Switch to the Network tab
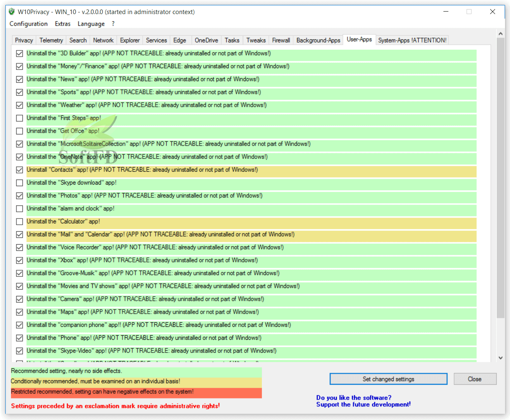The image size is (510, 420). coord(103,40)
